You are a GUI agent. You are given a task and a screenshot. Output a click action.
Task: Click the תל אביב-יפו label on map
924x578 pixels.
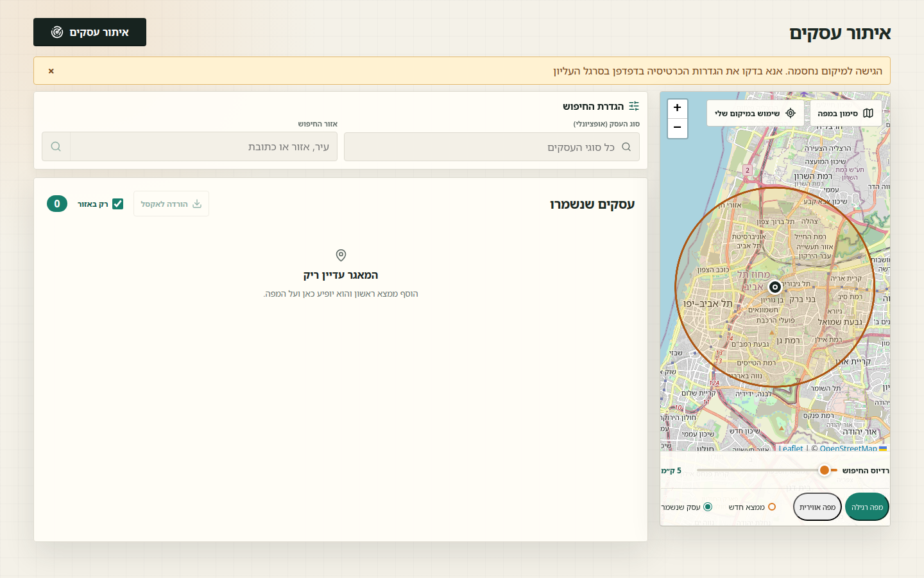click(x=707, y=303)
